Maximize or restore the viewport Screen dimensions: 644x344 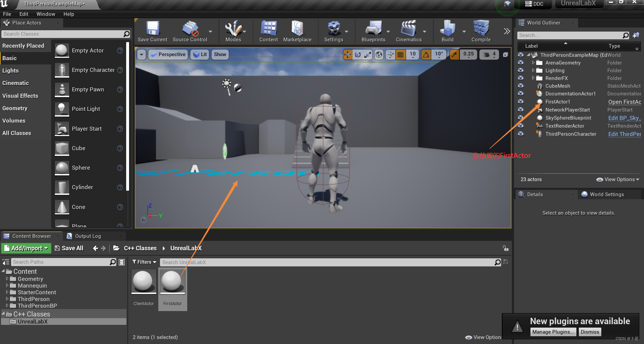click(x=505, y=54)
